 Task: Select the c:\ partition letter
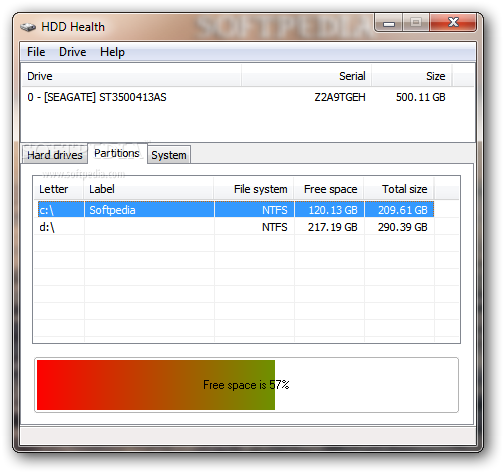(47, 210)
